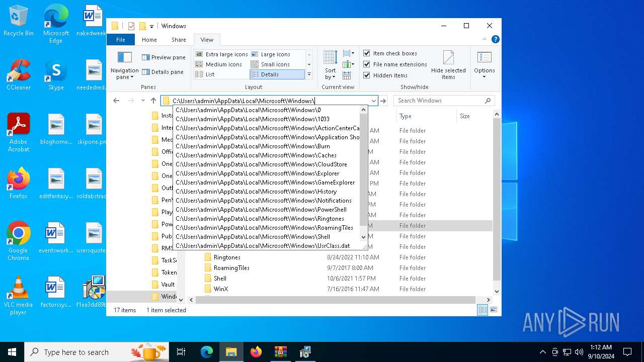This screenshot has height=362, width=644.
Task: Sort by the Type column header
Action: pyautogui.click(x=425, y=116)
